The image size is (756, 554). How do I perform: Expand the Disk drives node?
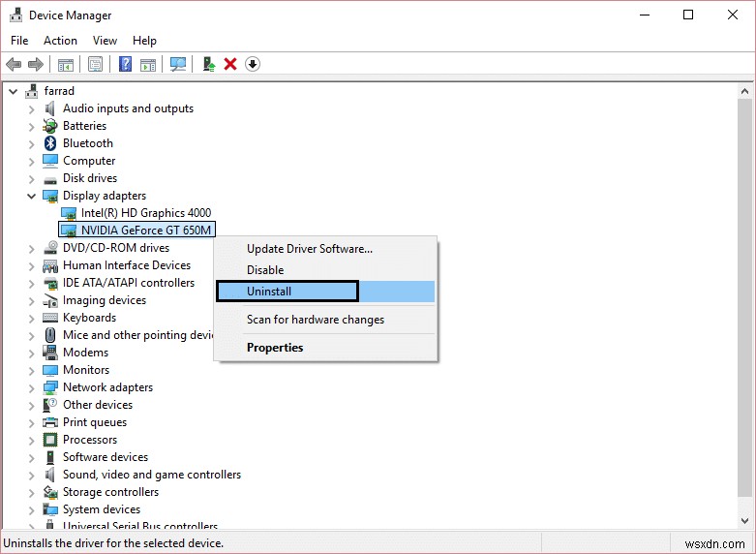tap(31, 178)
